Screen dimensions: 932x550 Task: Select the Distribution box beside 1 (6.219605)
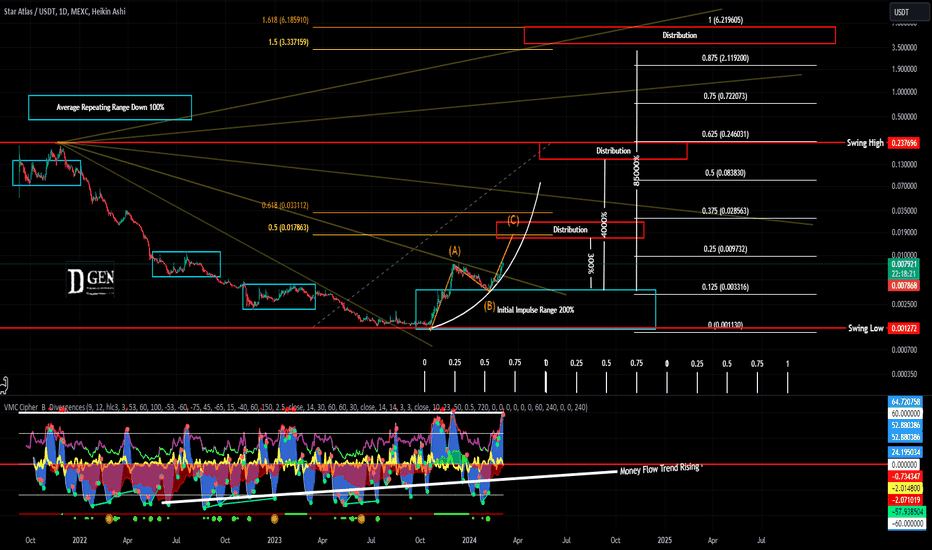click(x=679, y=35)
